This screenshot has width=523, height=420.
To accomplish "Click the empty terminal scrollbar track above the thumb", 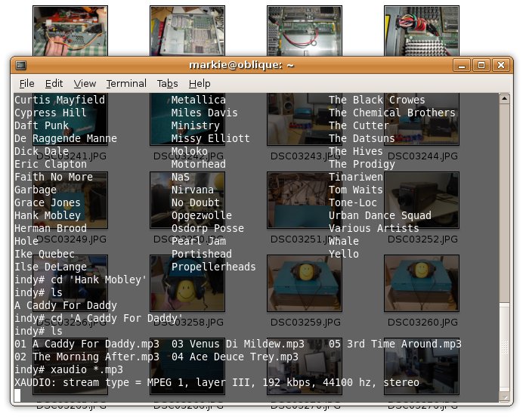I will 504,202.
